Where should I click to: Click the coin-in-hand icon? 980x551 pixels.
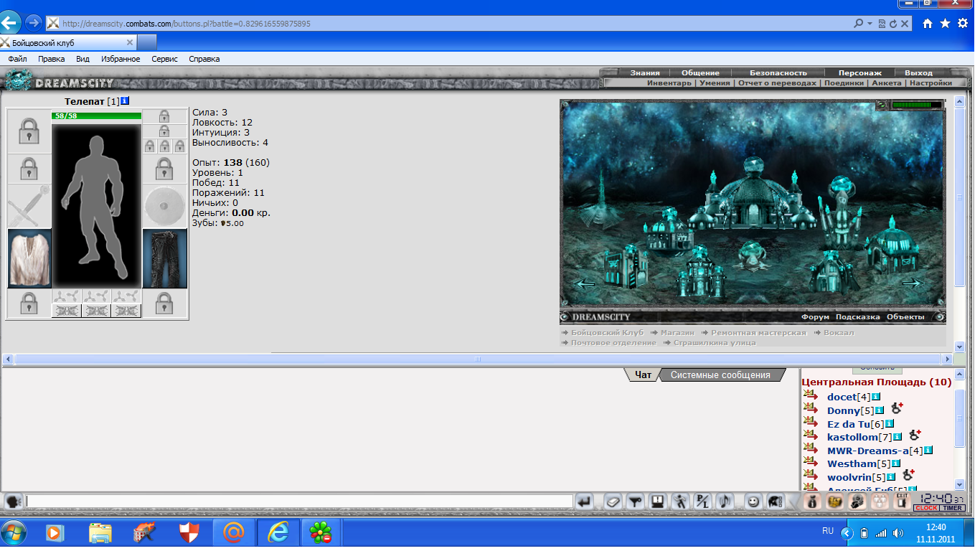point(857,501)
